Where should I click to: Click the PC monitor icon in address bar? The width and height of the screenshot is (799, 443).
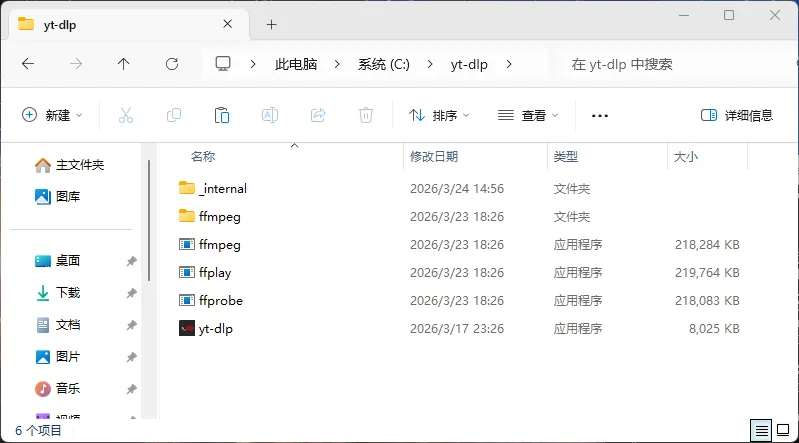(223, 64)
